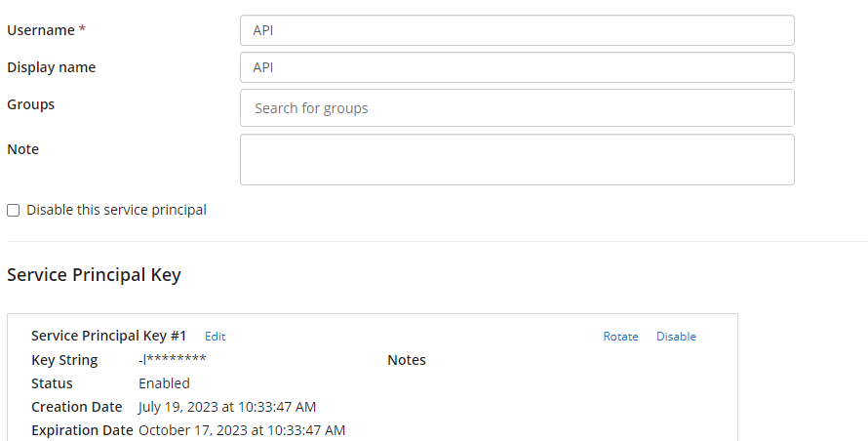Click the Disable link for the key
Screen dimensions: 868x441
pyautogui.click(x=676, y=337)
